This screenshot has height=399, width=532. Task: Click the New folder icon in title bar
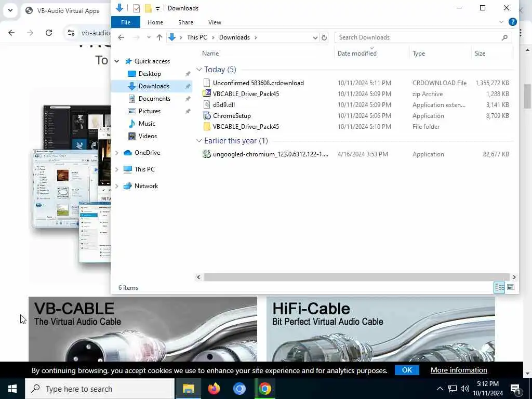(148, 8)
